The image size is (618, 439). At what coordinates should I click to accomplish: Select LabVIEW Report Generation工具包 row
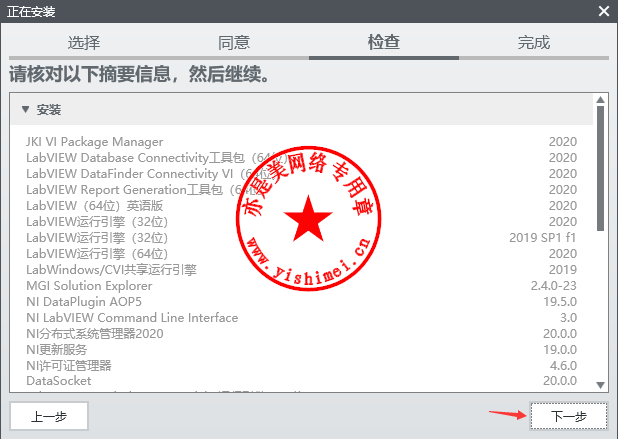click(x=302, y=190)
